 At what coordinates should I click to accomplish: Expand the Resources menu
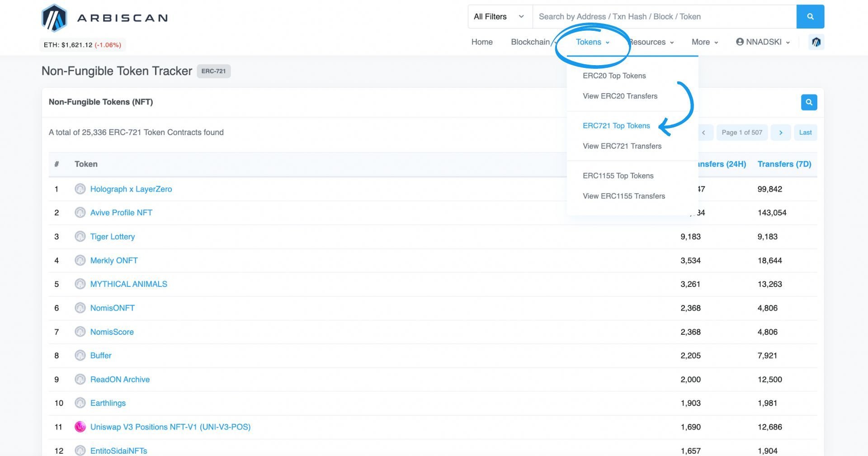[651, 42]
